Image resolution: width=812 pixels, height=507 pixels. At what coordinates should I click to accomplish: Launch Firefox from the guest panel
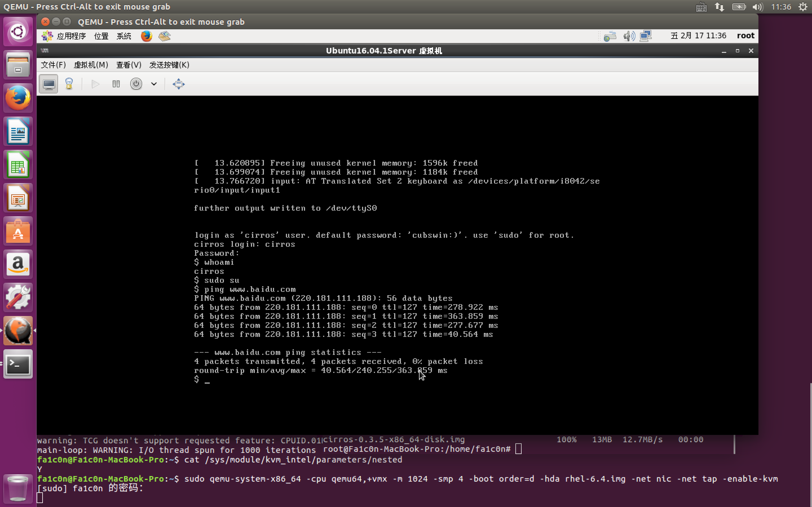[x=146, y=36]
